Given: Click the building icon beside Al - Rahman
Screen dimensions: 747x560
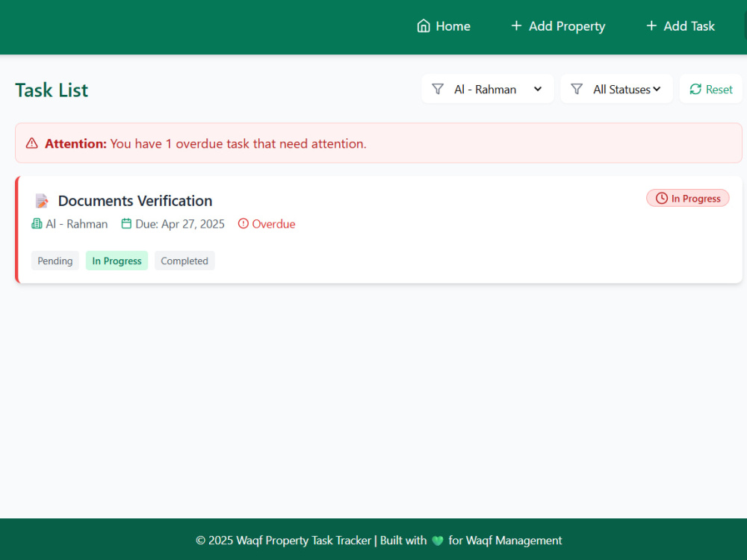Looking at the screenshot, I should click(x=37, y=224).
